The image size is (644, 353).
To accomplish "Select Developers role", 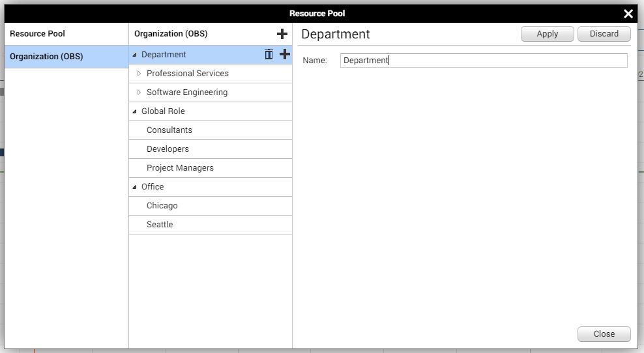I will [211, 149].
